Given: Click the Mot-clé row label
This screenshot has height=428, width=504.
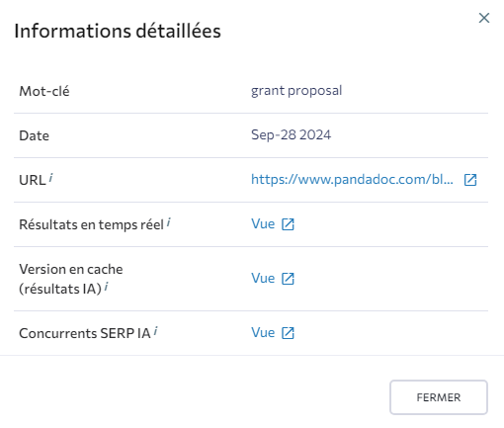Looking at the screenshot, I should [44, 91].
